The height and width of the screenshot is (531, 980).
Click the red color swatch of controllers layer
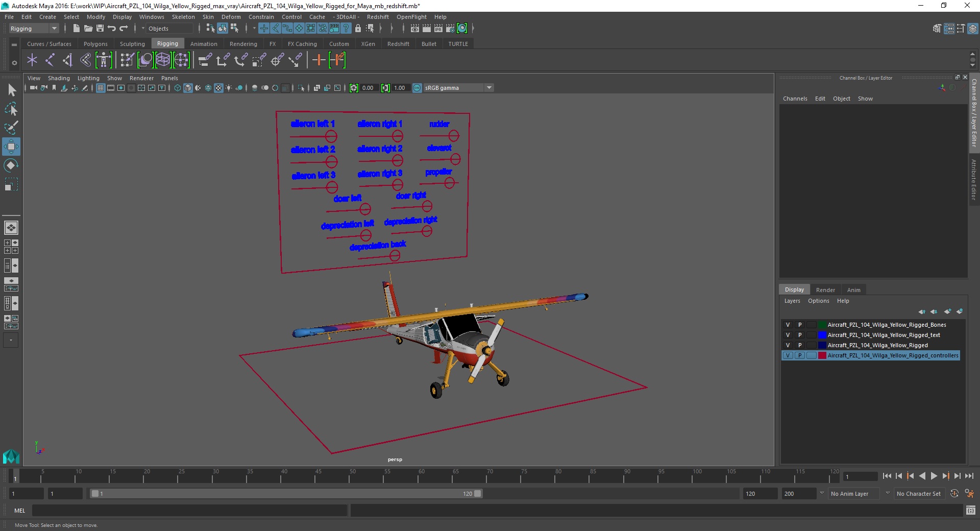tap(822, 355)
